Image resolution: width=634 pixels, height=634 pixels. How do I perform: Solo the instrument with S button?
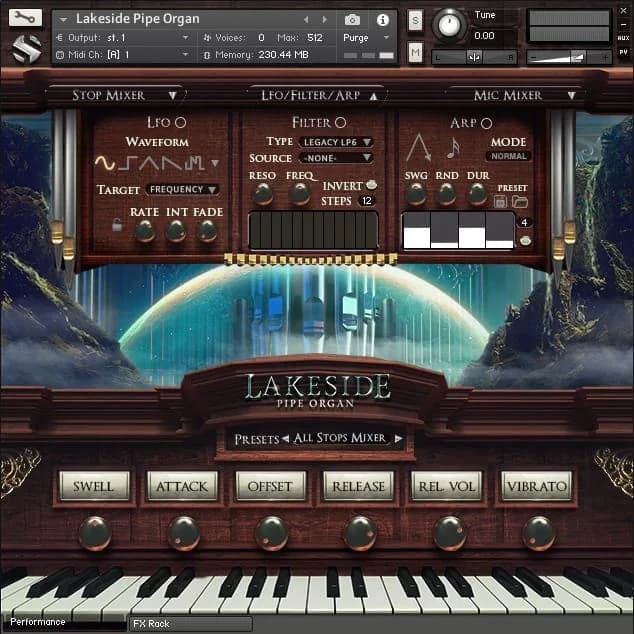[x=415, y=20]
